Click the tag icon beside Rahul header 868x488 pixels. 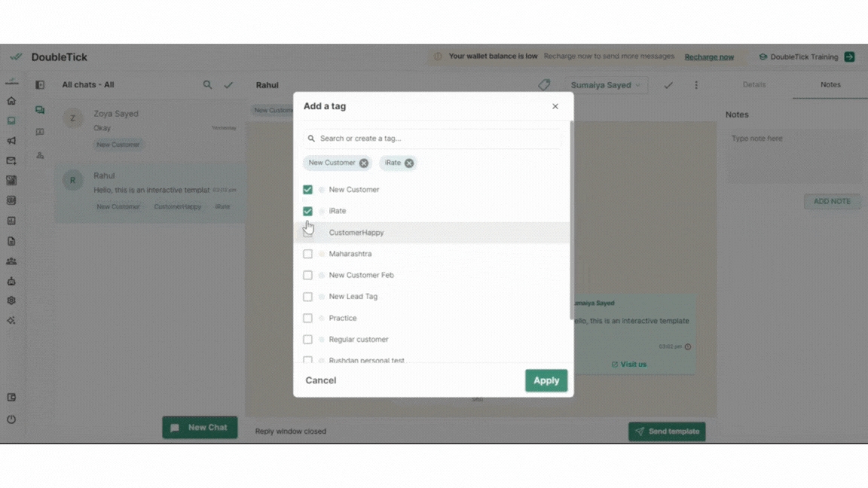[x=544, y=85]
